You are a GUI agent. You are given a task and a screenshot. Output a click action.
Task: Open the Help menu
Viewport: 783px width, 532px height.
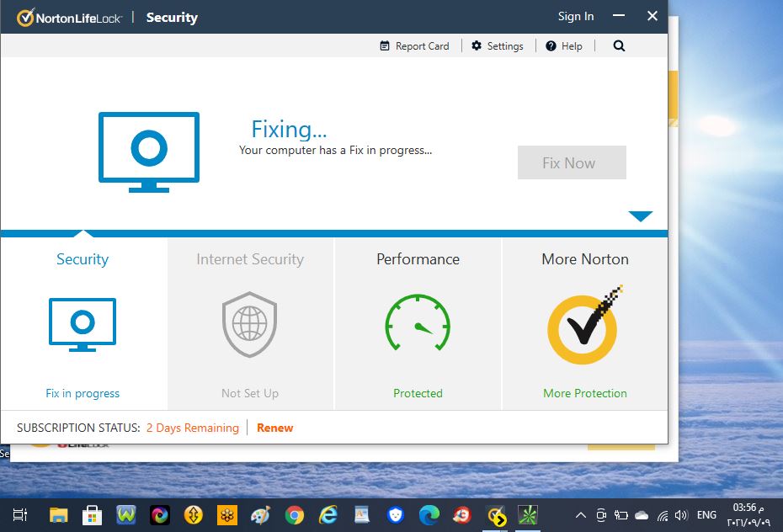564,46
